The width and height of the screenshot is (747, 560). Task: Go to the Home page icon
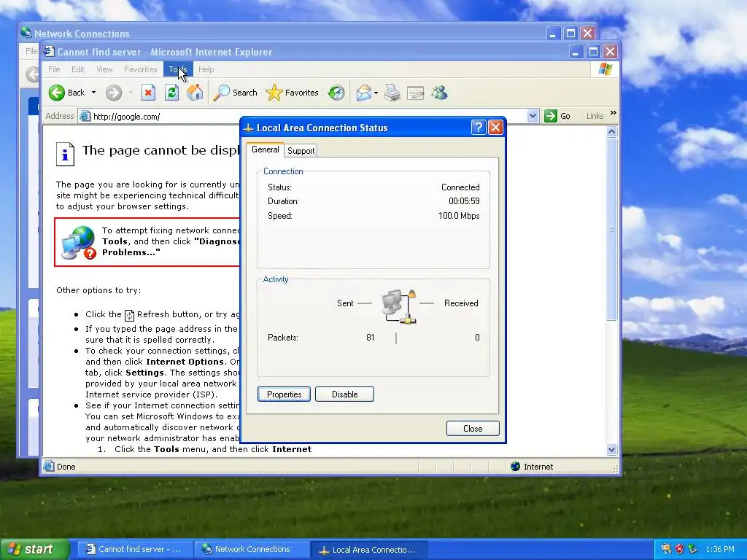(194, 93)
